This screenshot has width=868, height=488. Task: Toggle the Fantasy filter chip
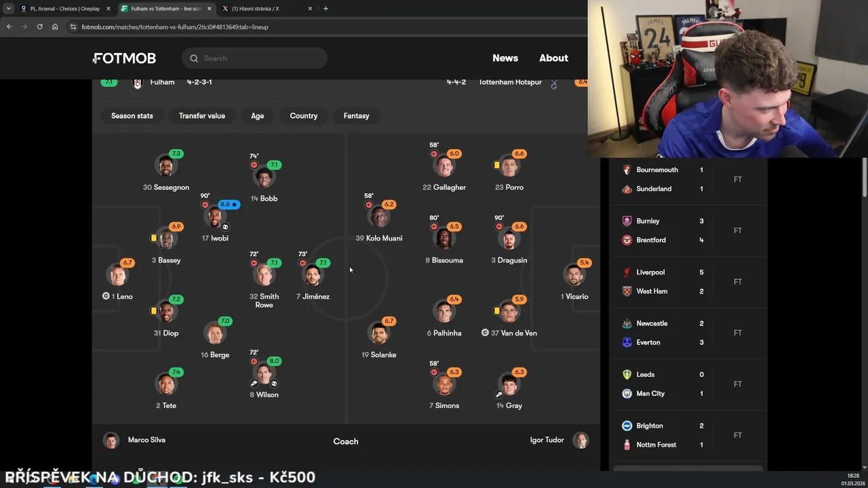(x=356, y=116)
